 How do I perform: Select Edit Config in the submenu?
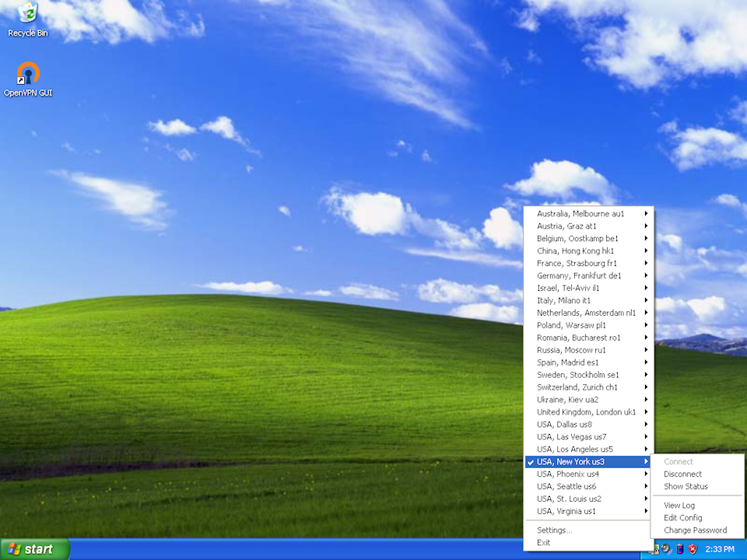tap(697, 518)
